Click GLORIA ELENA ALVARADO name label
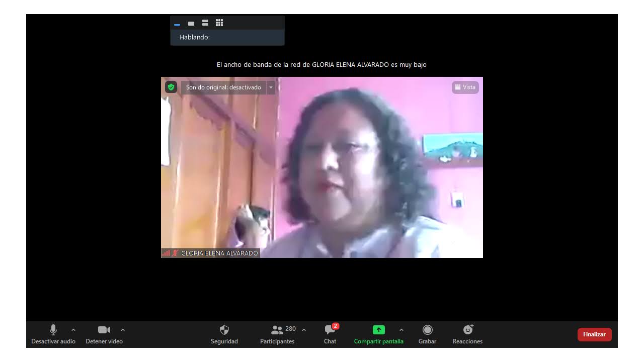Viewport: 644px width, 362px height. click(x=220, y=253)
